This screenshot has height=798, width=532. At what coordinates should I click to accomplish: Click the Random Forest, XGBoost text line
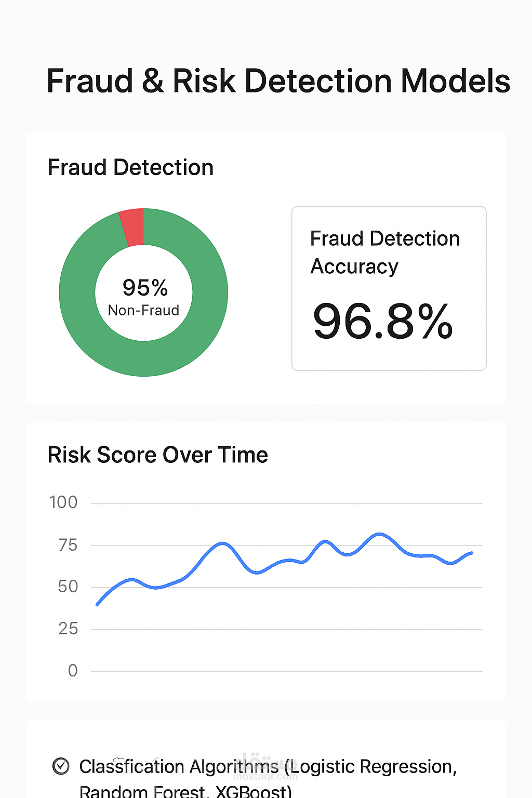tap(185, 791)
